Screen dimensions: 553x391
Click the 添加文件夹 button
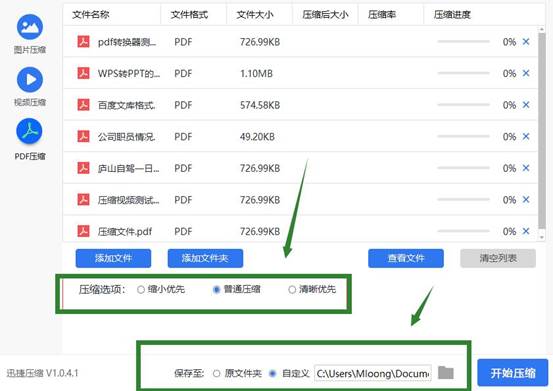click(x=205, y=258)
